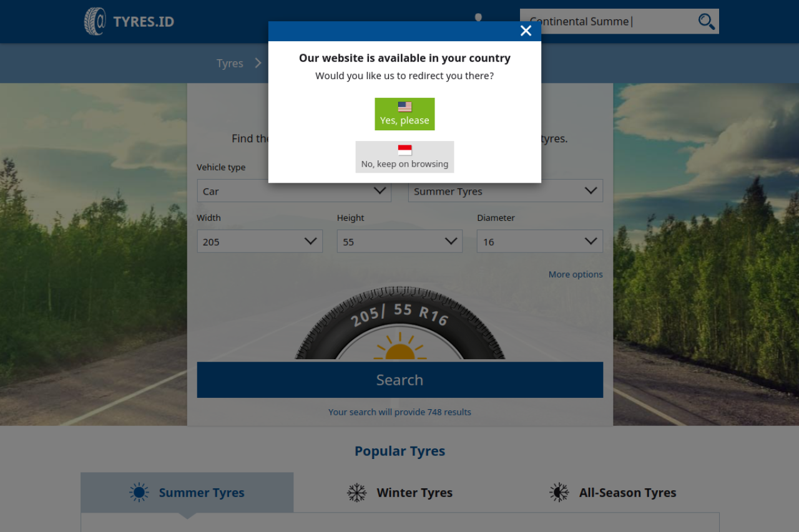Open the Diameter 16 dropdown

click(x=539, y=241)
